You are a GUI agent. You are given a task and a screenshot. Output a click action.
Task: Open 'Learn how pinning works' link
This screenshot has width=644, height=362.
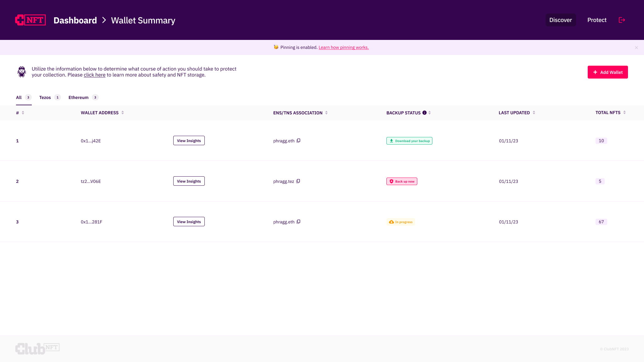point(343,47)
